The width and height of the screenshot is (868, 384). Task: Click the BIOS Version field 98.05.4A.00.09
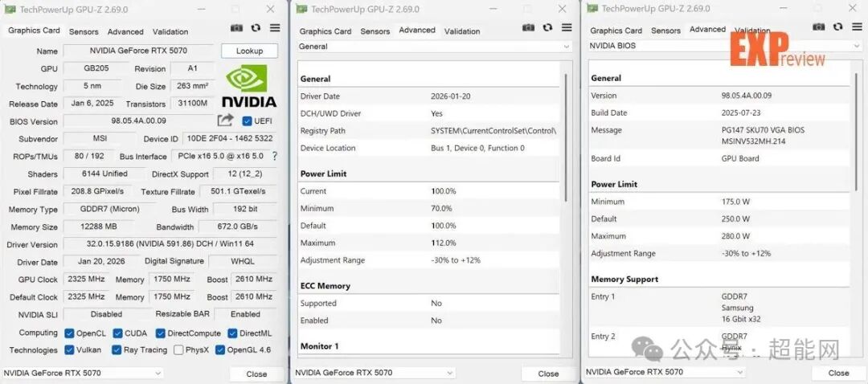coord(138,121)
